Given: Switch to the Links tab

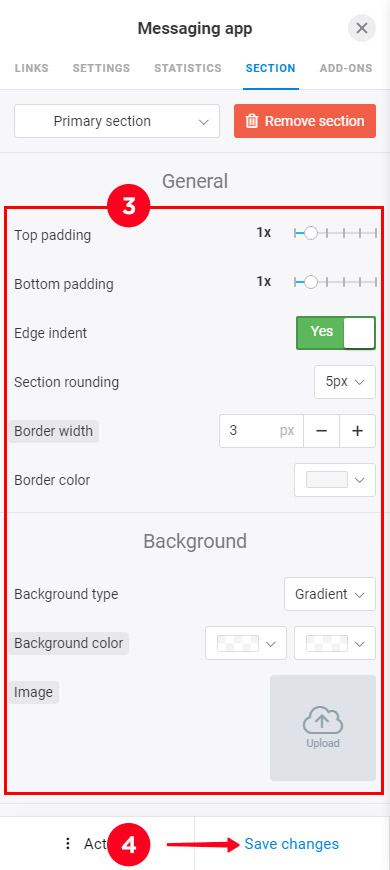Looking at the screenshot, I should click(32, 69).
